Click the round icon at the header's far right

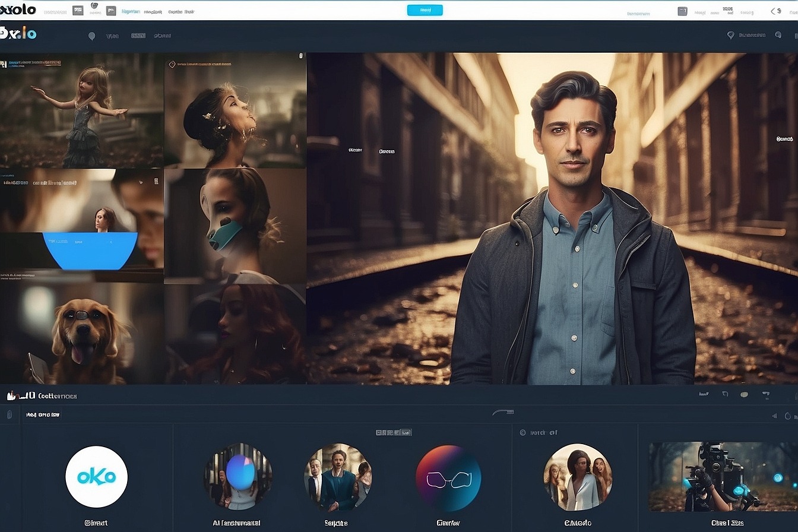[778, 35]
